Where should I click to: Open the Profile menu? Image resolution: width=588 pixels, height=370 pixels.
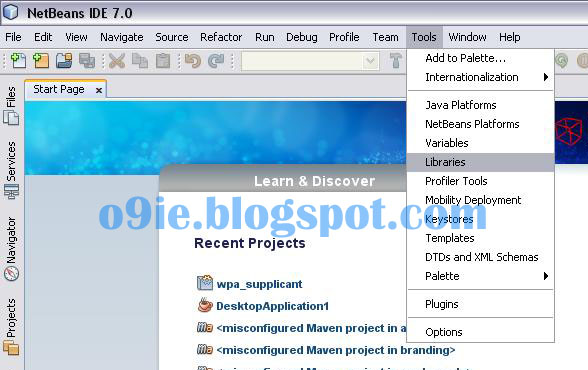(344, 37)
